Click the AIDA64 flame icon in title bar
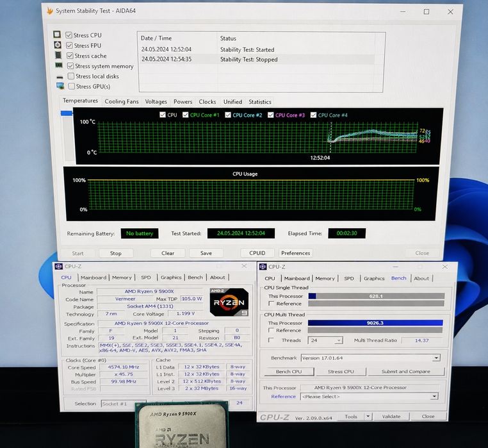Screen dimensions: 488x448 tap(49, 11)
